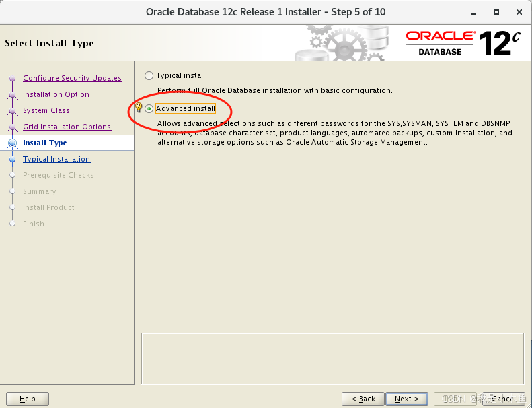Click the Prerequisite Checks step label

pos(59,175)
